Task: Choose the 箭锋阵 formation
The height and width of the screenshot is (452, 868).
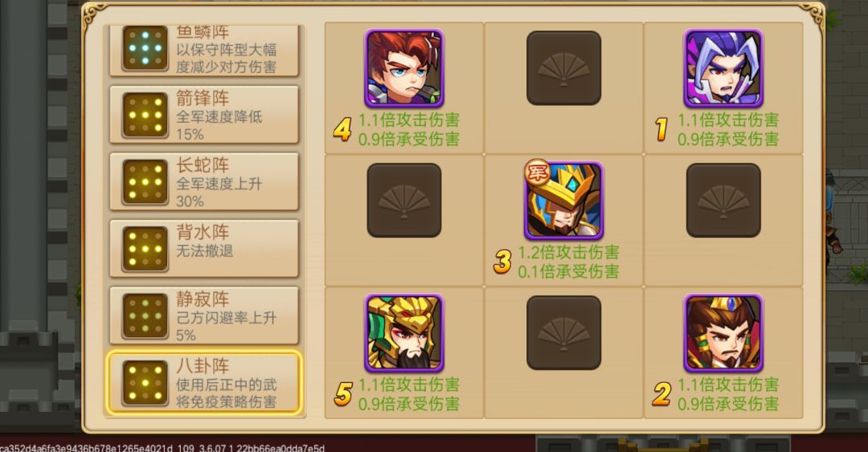Action: click(204, 115)
